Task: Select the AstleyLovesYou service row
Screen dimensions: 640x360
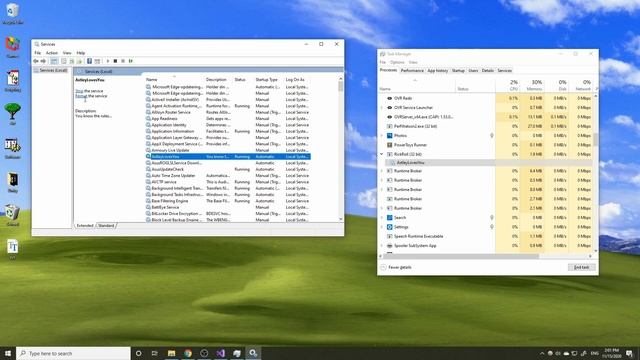Action: point(228,157)
